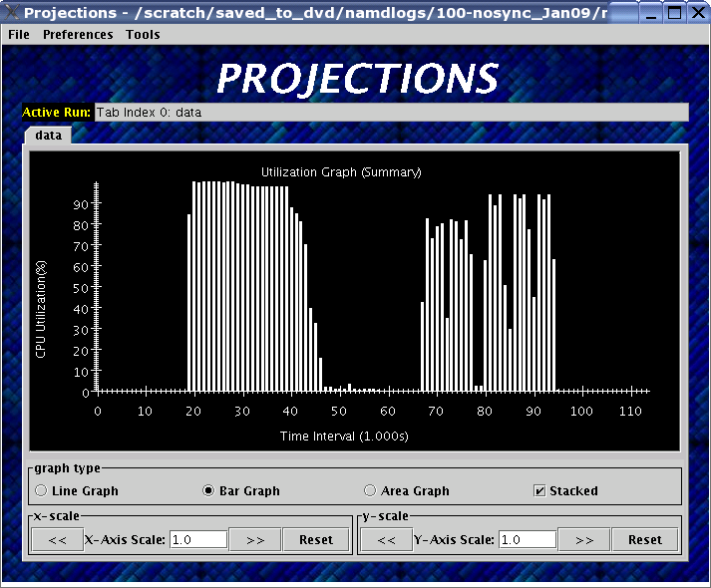The width and height of the screenshot is (711, 588).
Task: Open the window menu icon in title bar
Action: (11, 13)
